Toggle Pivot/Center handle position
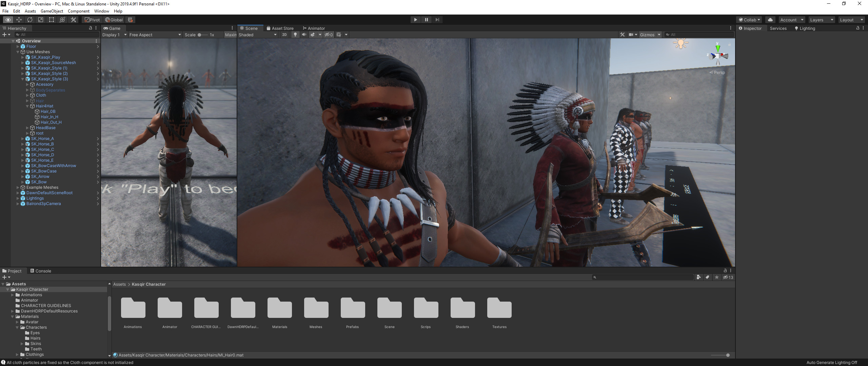The width and height of the screenshot is (868, 366). [92, 20]
